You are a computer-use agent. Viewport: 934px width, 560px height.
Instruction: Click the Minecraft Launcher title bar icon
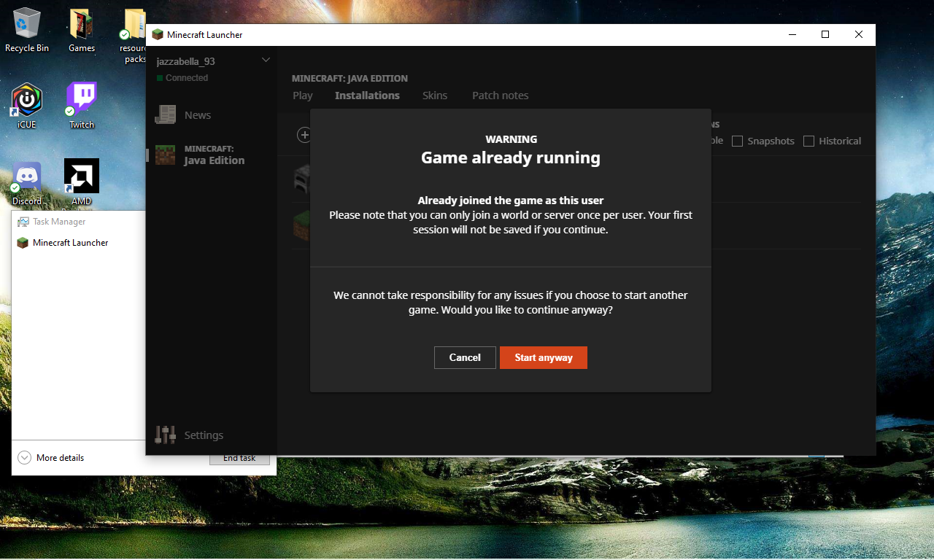pyautogui.click(x=158, y=34)
